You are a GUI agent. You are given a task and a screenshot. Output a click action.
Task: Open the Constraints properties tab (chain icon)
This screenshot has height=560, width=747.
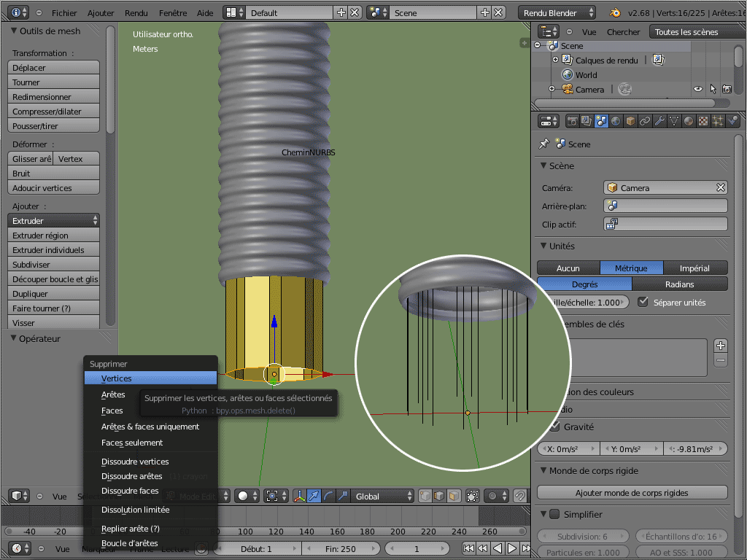click(645, 122)
